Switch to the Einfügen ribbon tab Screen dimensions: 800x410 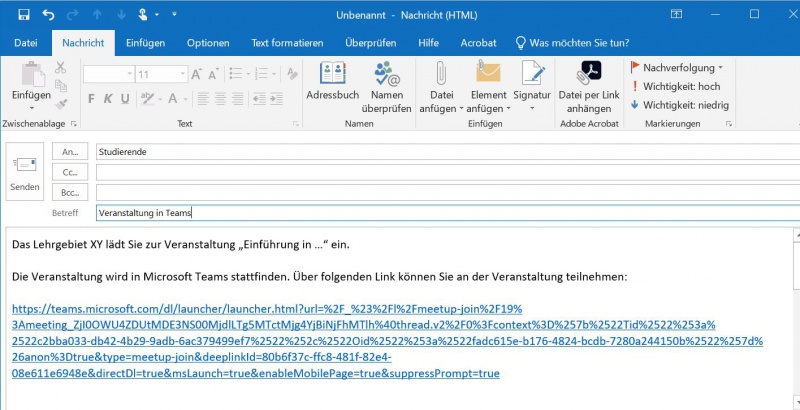click(145, 43)
